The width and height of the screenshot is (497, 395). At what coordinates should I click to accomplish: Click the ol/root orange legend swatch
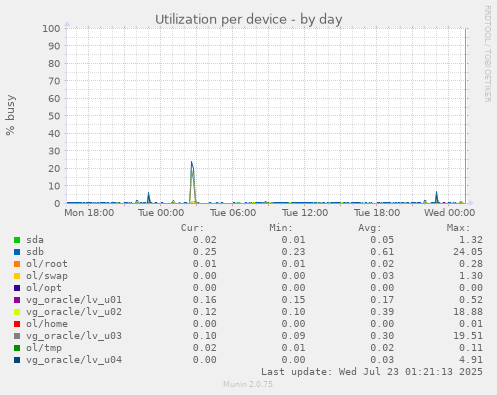click(17, 264)
